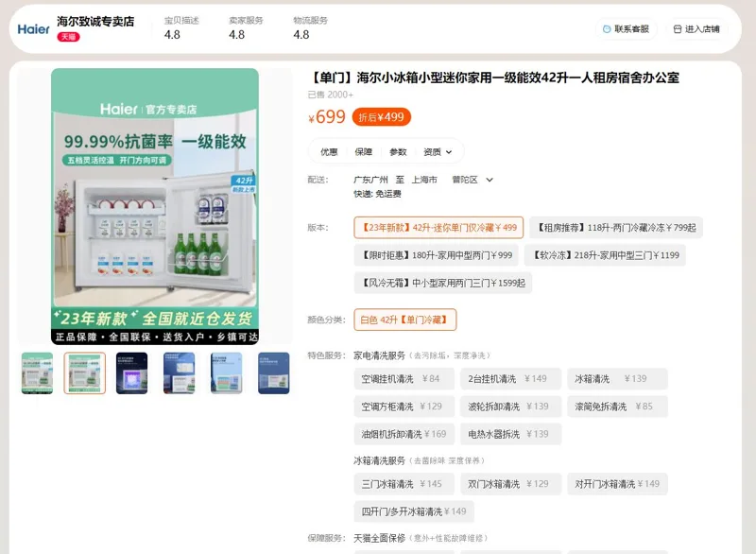View the sixth blue product thumbnail
The width and height of the screenshot is (756, 554).
point(274,373)
